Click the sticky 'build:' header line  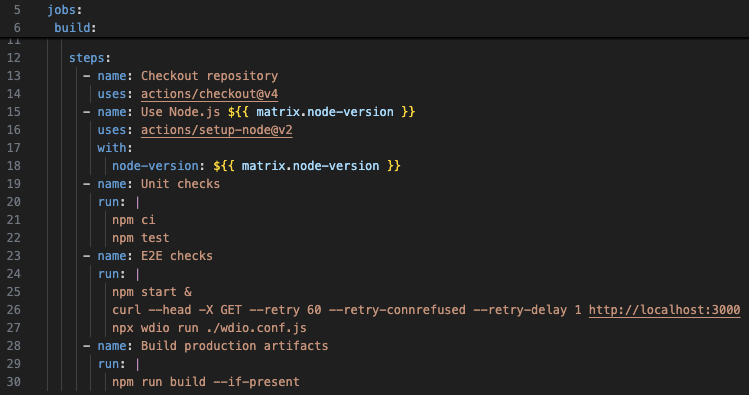point(75,28)
